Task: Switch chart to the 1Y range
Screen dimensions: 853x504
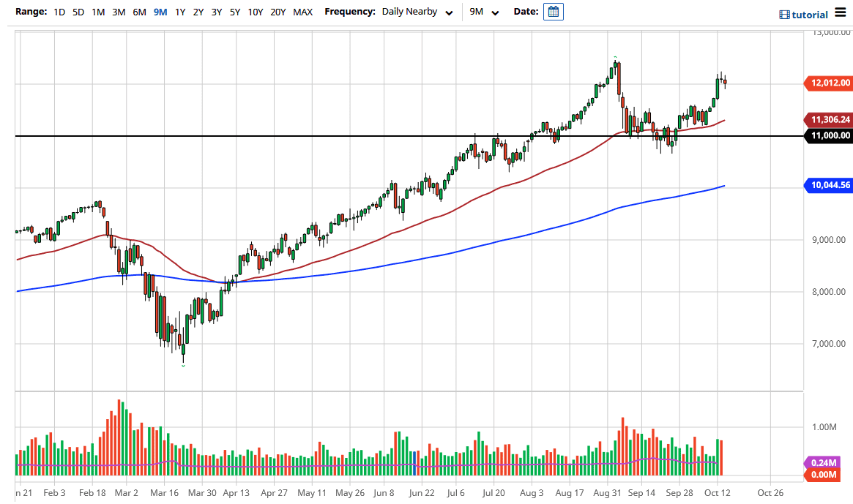Action: pyautogui.click(x=180, y=12)
